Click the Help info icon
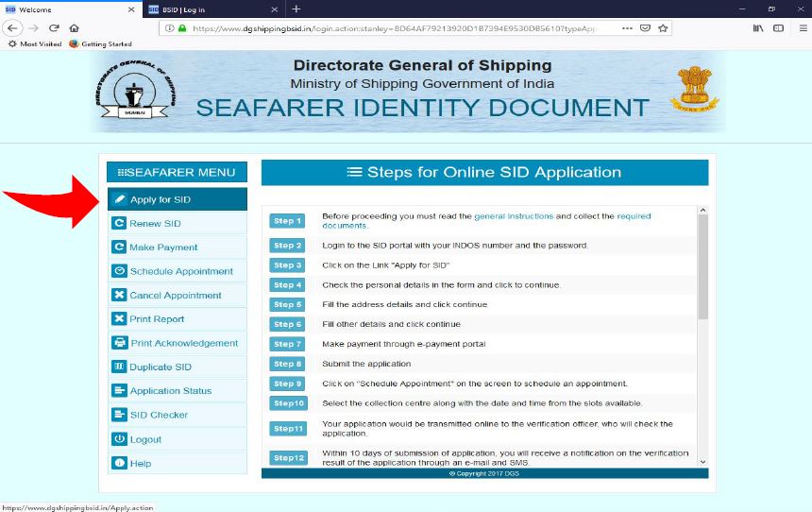Screen dimensions: 812x512 click(119, 463)
